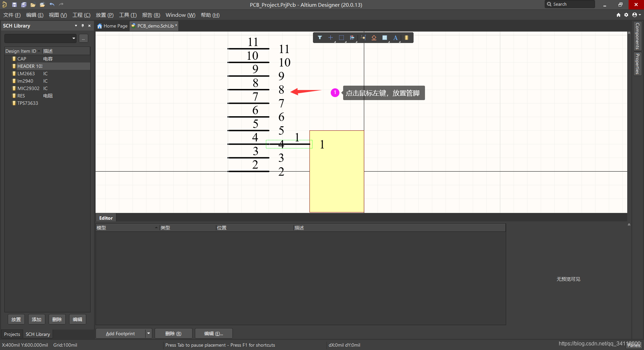
Task: Click the Search box in title bar
Action: click(570, 4)
